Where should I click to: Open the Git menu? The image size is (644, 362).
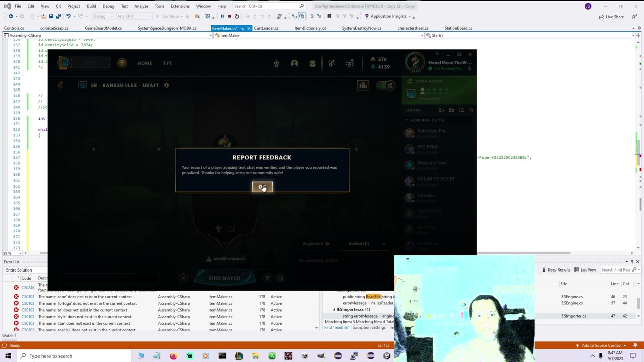click(58, 6)
